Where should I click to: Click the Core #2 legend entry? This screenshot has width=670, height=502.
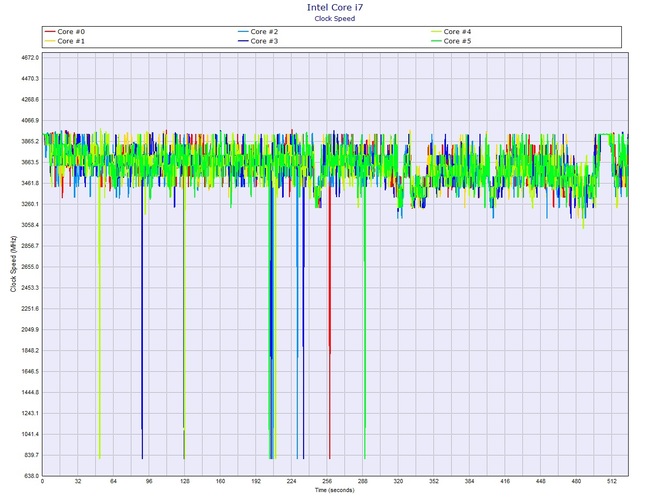(x=258, y=32)
